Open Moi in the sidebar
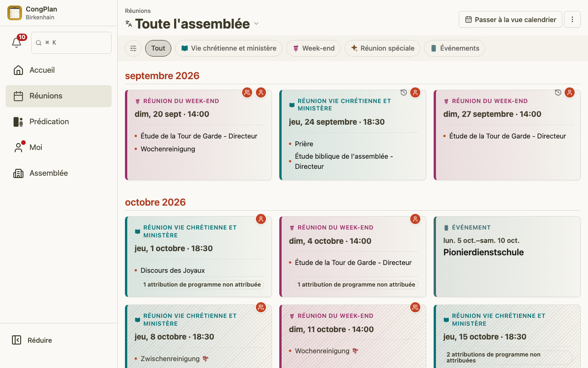 click(x=58, y=147)
